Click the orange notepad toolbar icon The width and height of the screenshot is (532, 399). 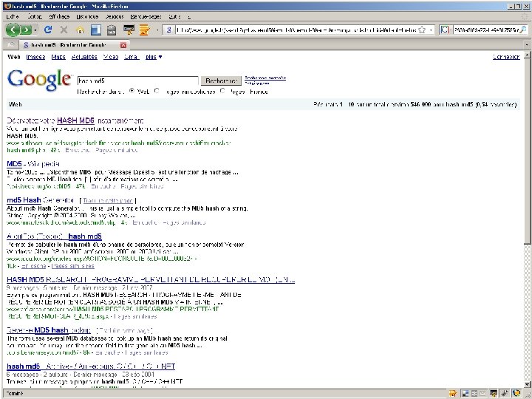(x=145, y=30)
